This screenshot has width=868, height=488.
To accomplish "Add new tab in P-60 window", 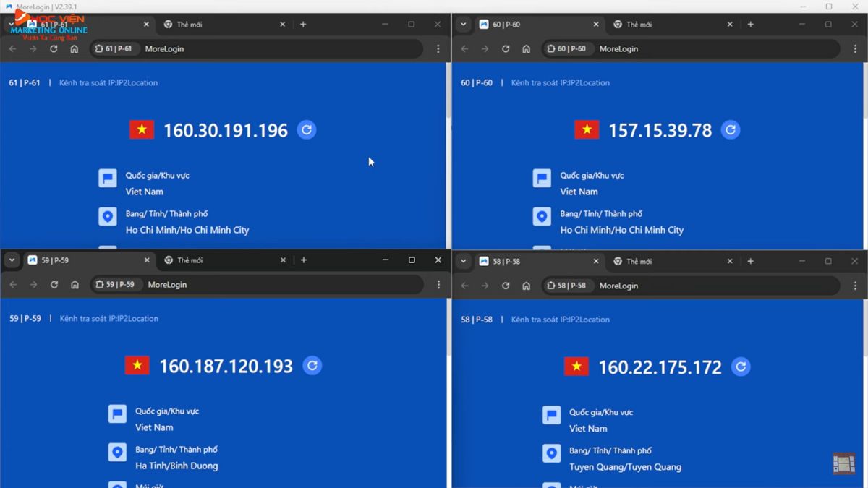I will [x=750, y=25].
